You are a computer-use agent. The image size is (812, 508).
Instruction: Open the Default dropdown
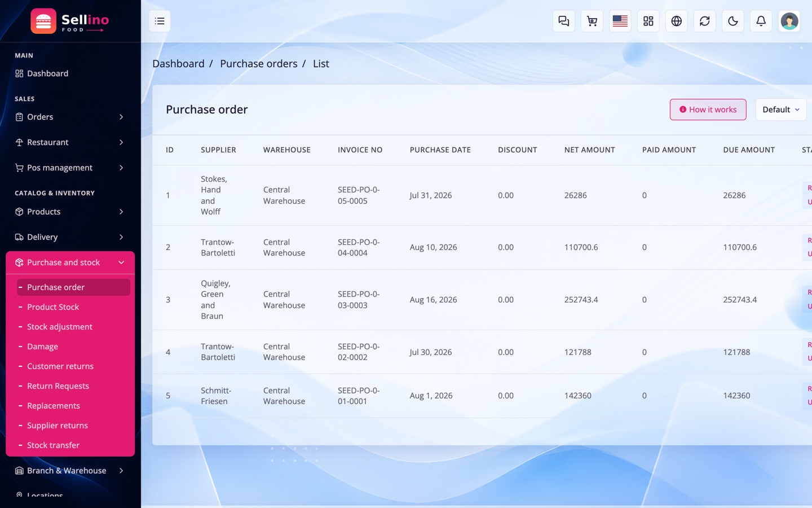(x=781, y=110)
